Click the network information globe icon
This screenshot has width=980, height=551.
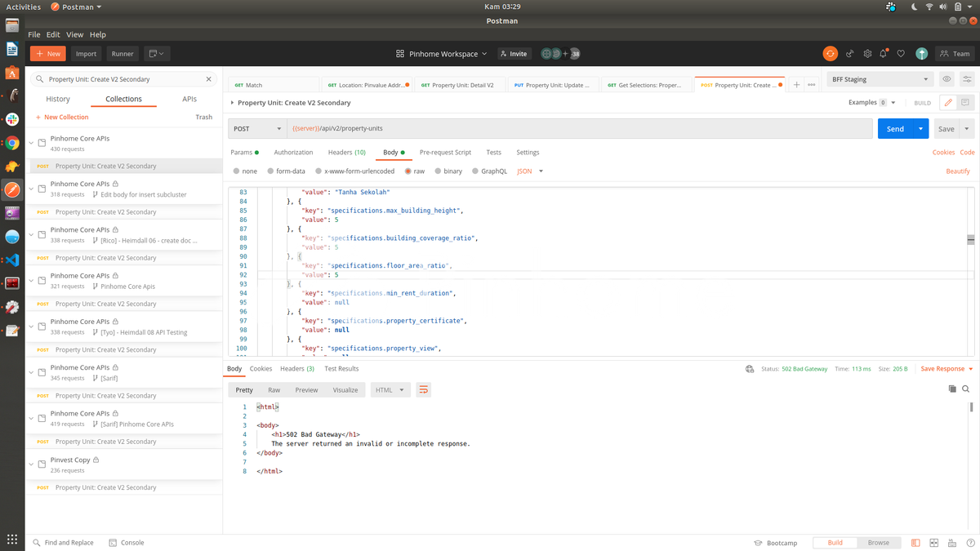click(750, 369)
